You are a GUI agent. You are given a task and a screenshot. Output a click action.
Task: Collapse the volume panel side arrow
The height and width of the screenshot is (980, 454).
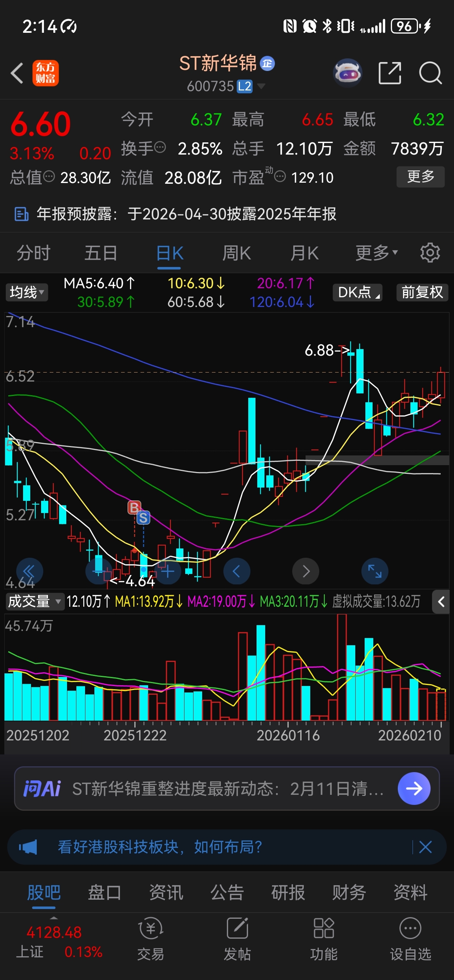coord(441,602)
